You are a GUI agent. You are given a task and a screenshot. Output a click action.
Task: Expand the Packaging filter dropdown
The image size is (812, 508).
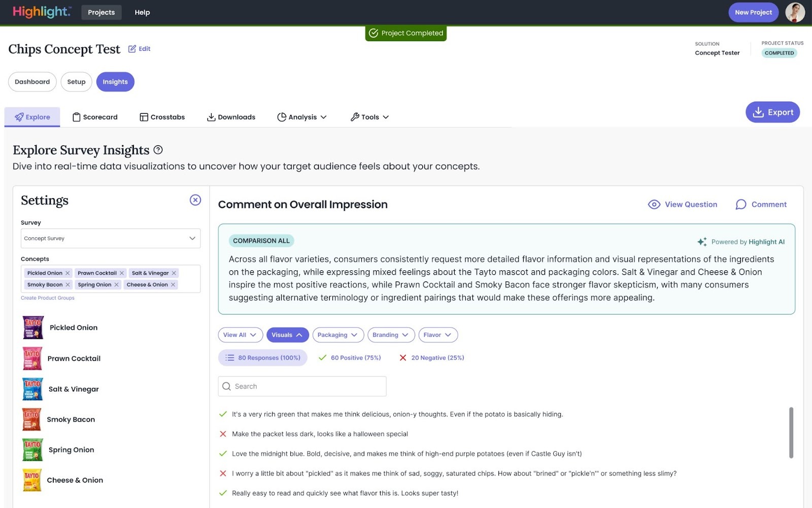[338, 335]
